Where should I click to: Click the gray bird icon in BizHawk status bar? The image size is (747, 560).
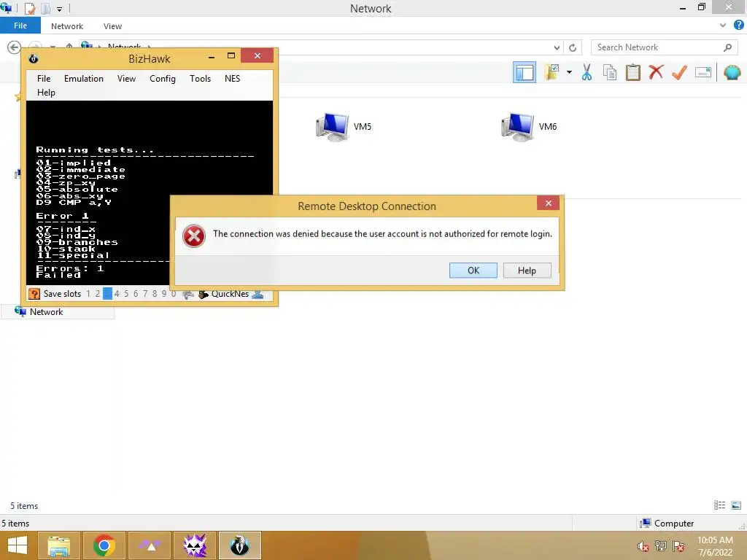[188, 295]
